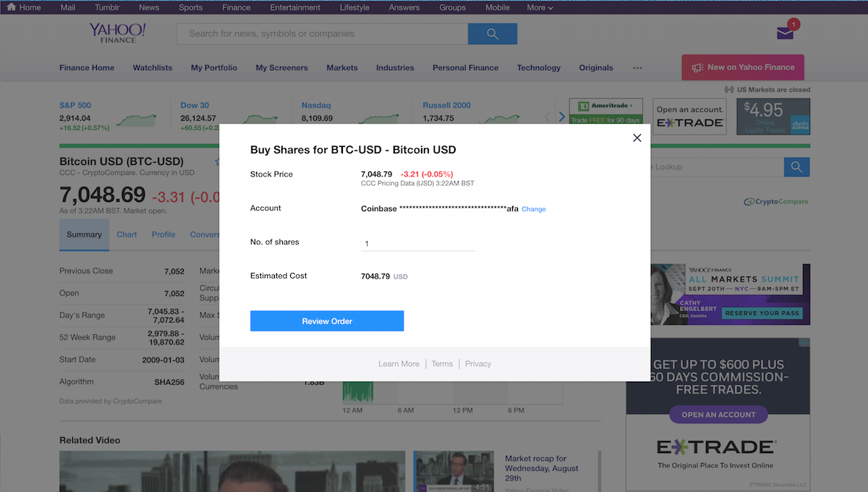Screen dimensions: 868x492
Task: Open Markets navigation item
Action: pyautogui.click(x=342, y=67)
